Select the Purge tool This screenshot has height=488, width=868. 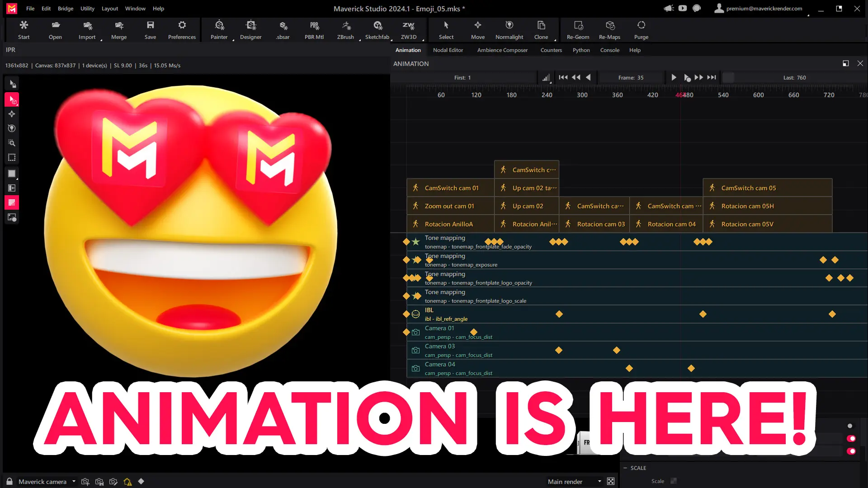point(641,29)
